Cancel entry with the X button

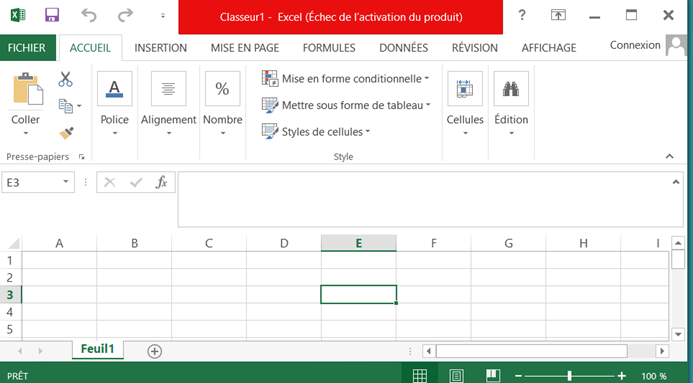click(x=110, y=182)
